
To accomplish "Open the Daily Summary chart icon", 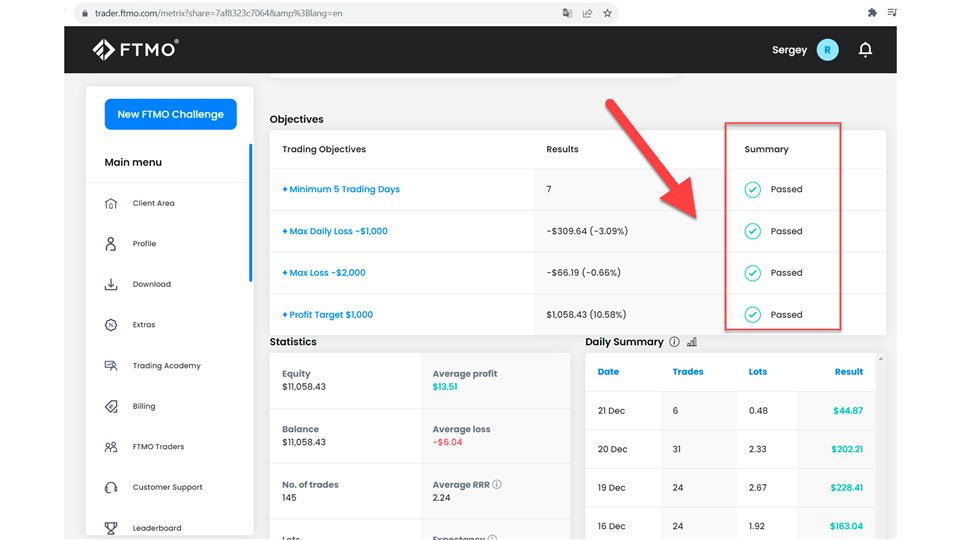I will (x=692, y=342).
